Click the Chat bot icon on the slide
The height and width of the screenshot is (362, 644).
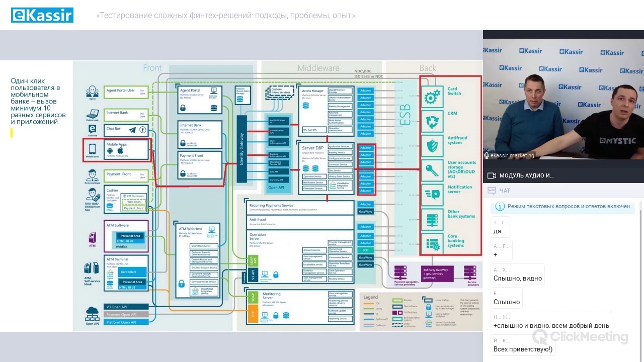point(92,129)
